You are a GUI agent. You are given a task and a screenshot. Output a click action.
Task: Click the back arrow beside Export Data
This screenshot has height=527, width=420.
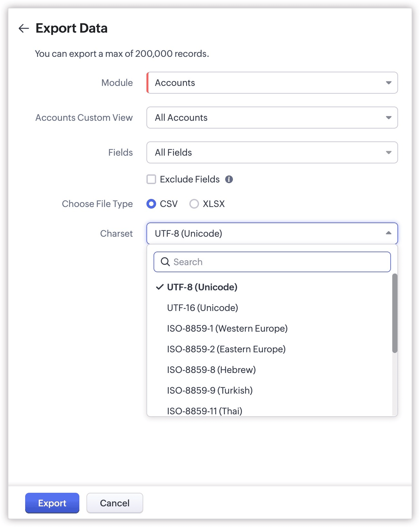coord(24,28)
